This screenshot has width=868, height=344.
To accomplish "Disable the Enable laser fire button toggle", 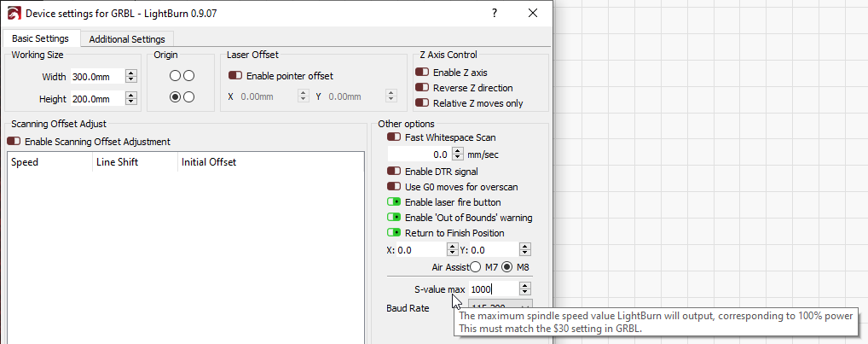I will [394, 202].
